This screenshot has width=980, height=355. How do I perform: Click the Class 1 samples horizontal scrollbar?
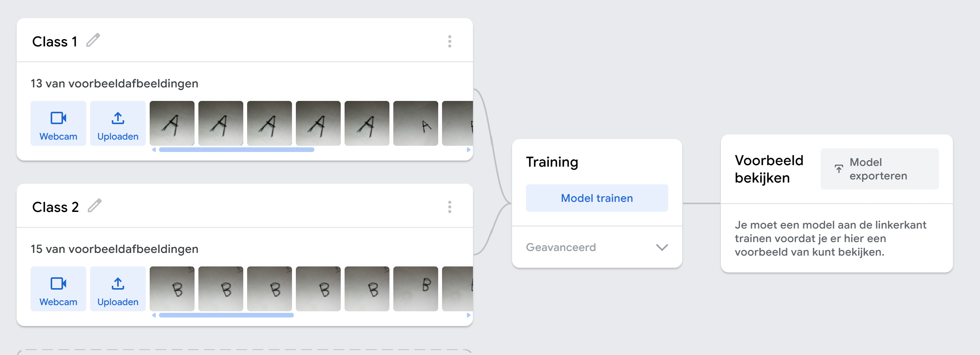(x=236, y=150)
